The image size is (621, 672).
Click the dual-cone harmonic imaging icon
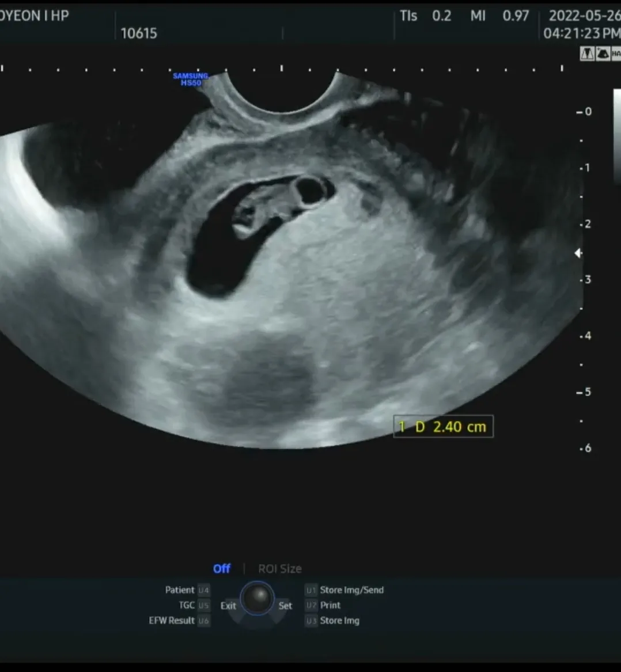pyautogui.click(x=587, y=54)
